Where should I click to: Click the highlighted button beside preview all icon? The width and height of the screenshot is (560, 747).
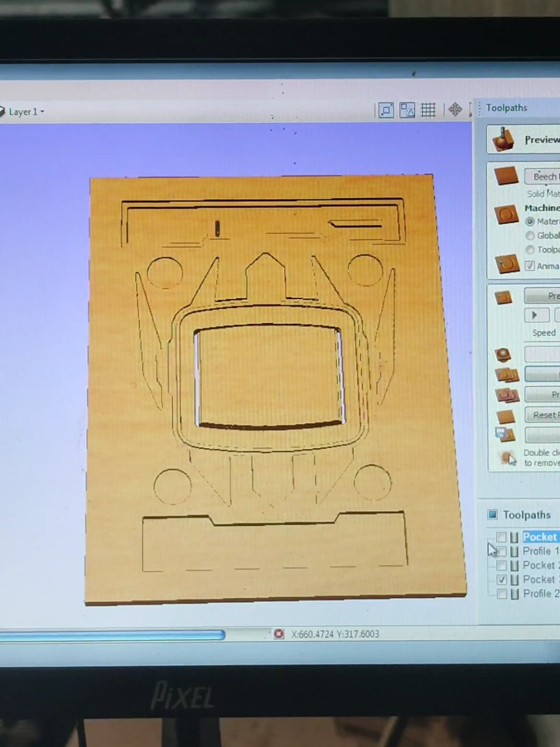point(542,374)
